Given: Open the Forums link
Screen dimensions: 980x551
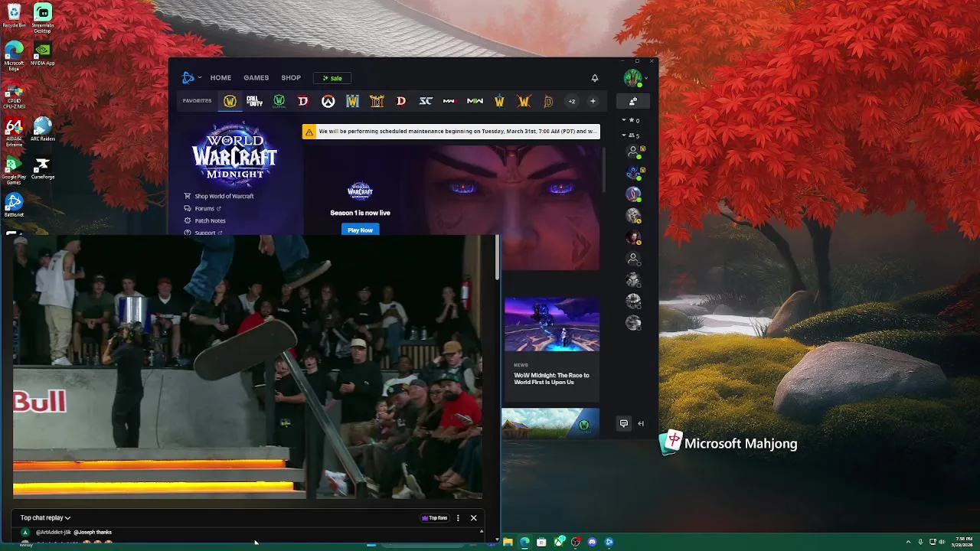Looking at the screenshot, I should click(x=203, y=208).
